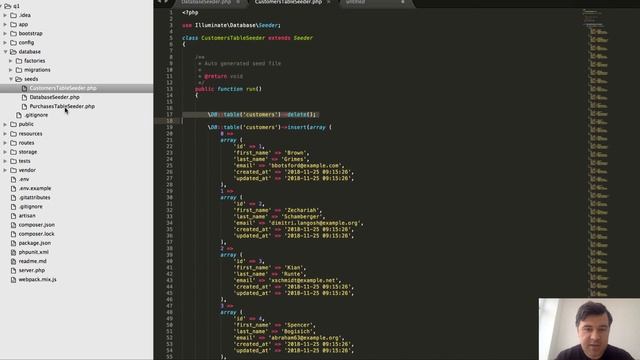The image size is (640, 360).
Task: Click the factories folder icon
Action: [x=19, y=61]
